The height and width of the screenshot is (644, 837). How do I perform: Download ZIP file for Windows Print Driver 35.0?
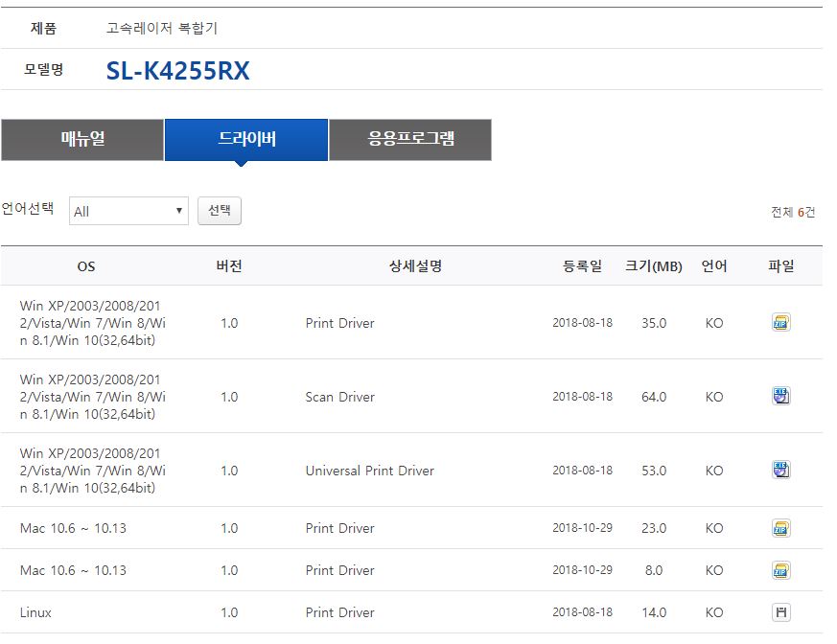[781, 323]
